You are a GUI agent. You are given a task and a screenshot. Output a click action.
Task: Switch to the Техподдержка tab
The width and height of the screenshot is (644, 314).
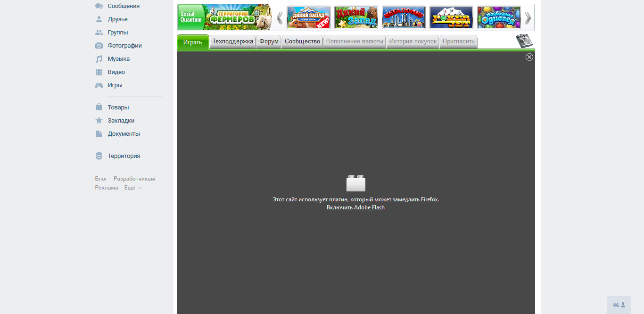click(x=232, y=41)
